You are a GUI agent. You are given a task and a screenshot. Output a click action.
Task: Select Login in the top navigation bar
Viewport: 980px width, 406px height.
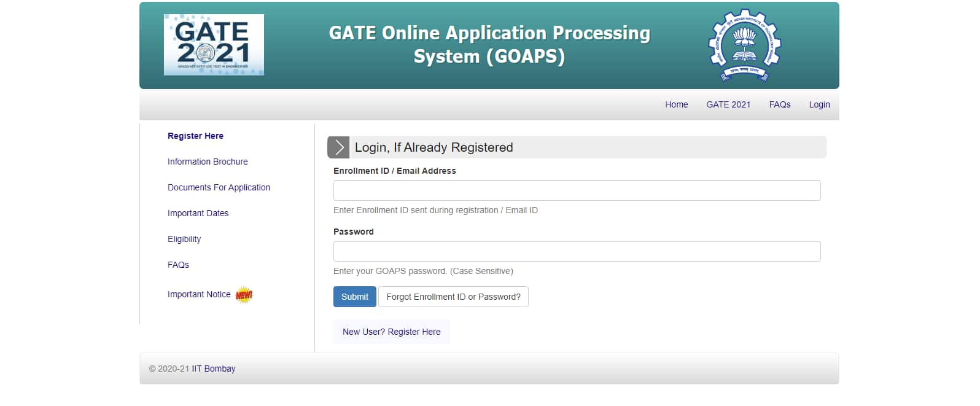pos(819,104)
